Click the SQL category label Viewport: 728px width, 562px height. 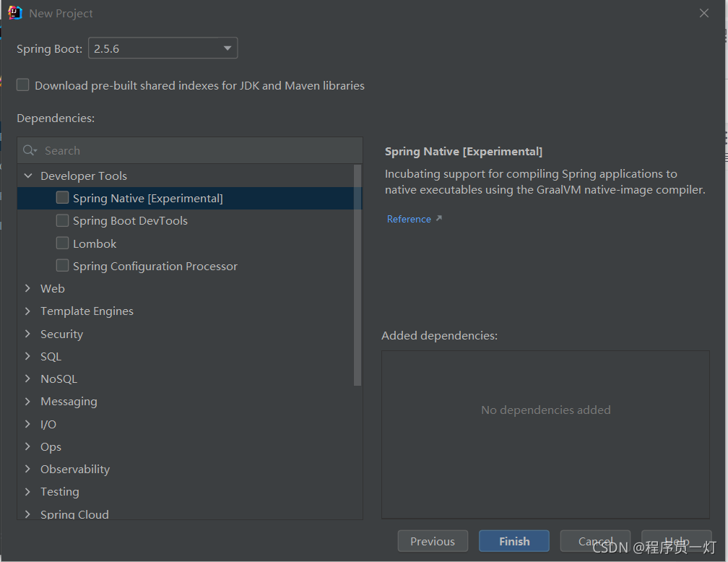(51, 356)
